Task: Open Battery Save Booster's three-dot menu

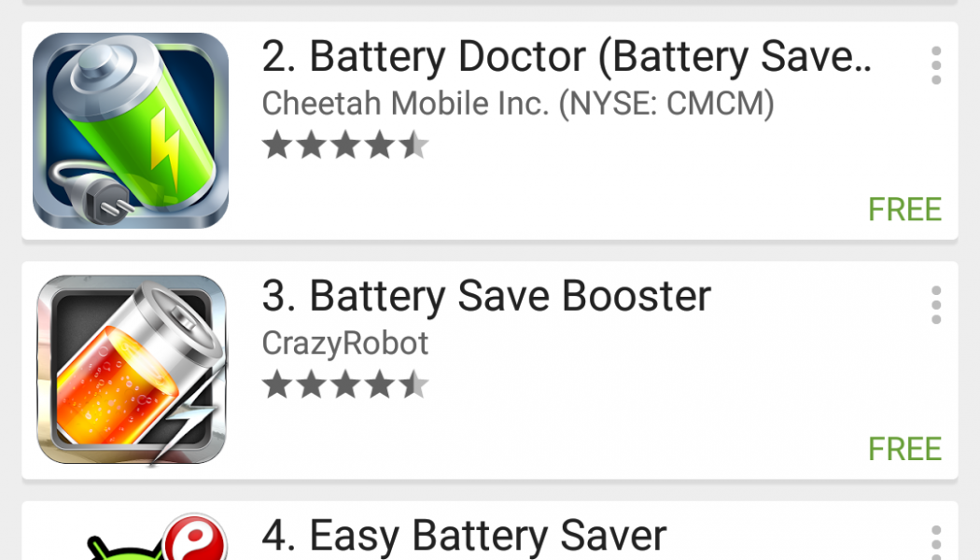Action: 936,305
